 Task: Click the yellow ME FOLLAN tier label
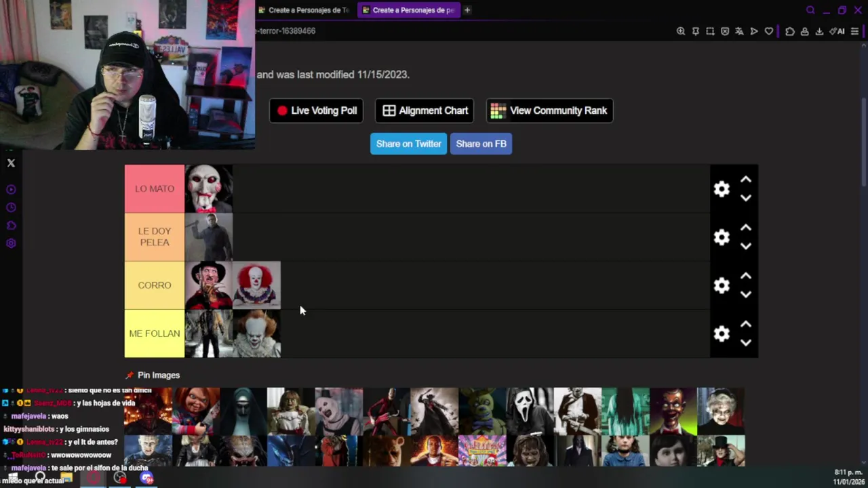(x=155, y=333)
